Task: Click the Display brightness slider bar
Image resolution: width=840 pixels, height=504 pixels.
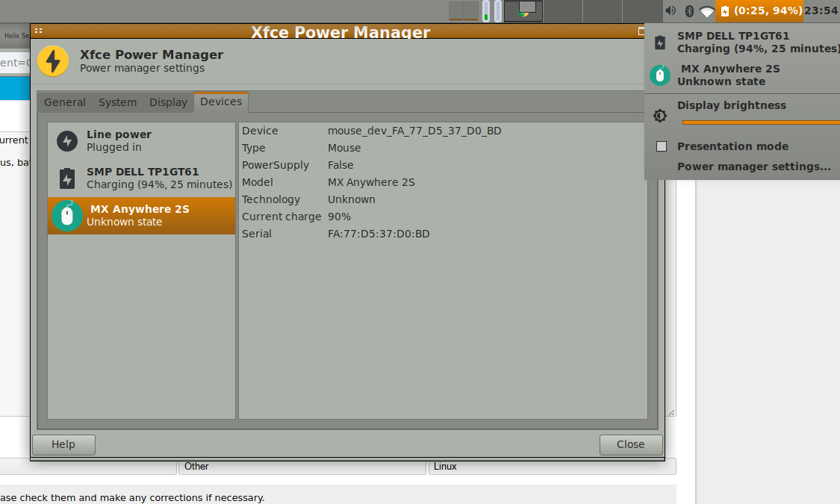Action: [x=760, y=122]
